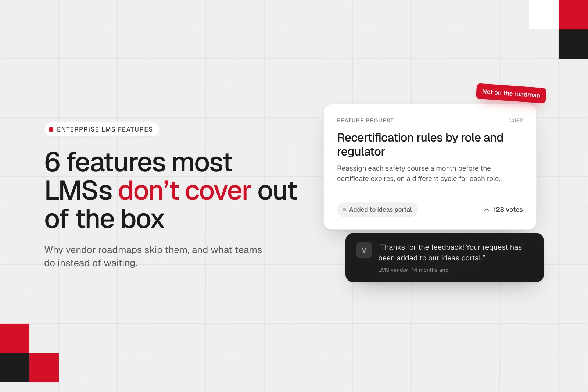Open the 'Recertification rules by role and regulator' title

pos(420,145)
